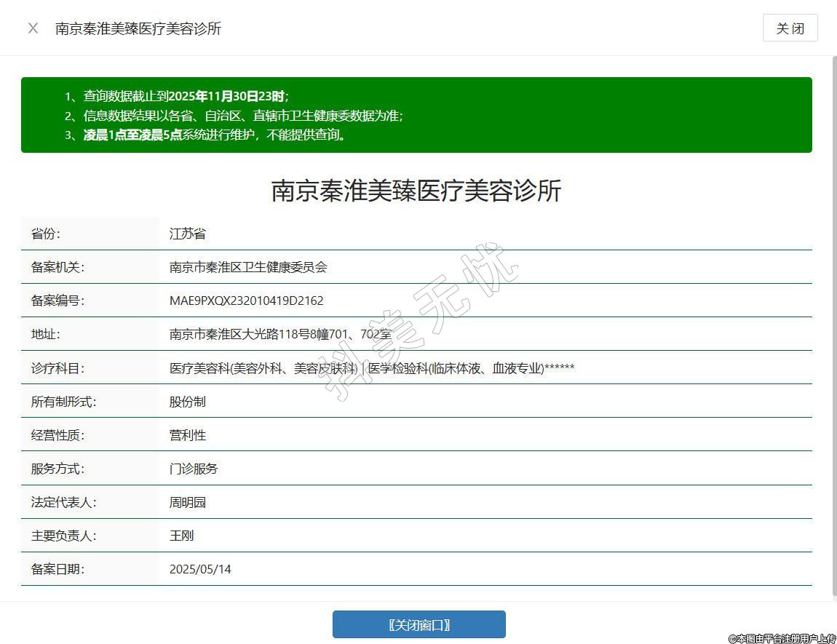Click the notice line about 卫生健康委数据为准
Screen dimensions: 837x644
coord(243,116)
